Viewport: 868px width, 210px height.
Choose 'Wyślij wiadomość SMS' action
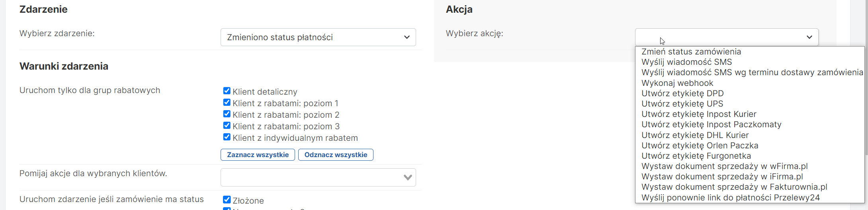(x=686, y=62)
